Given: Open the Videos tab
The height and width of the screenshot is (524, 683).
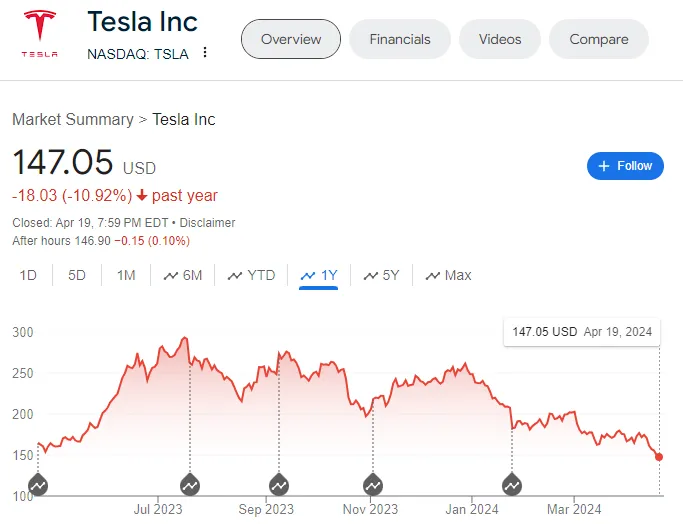Looking at the screenshot, I should pos(500,39).
